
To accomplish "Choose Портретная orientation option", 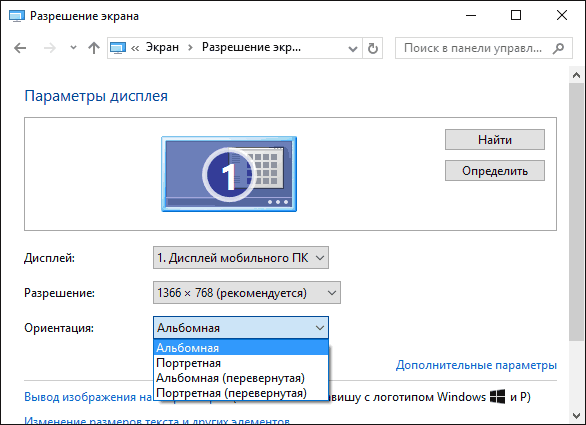I will (x=241, y=363).
